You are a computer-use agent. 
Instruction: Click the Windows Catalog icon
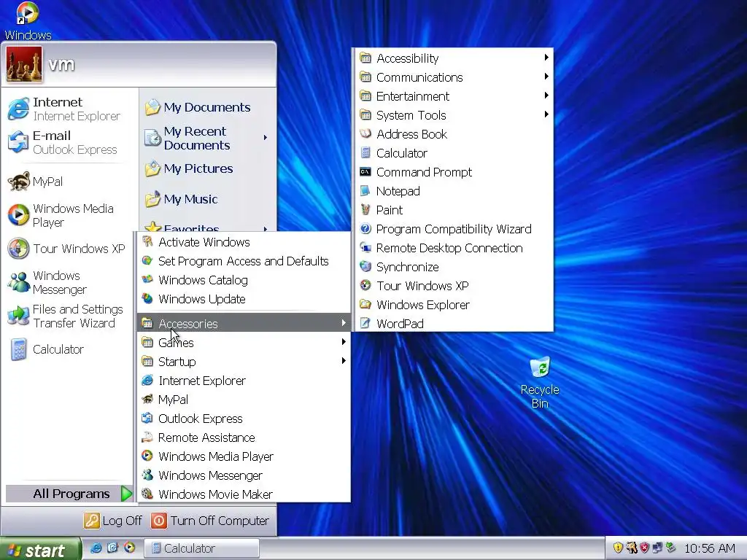147,279
